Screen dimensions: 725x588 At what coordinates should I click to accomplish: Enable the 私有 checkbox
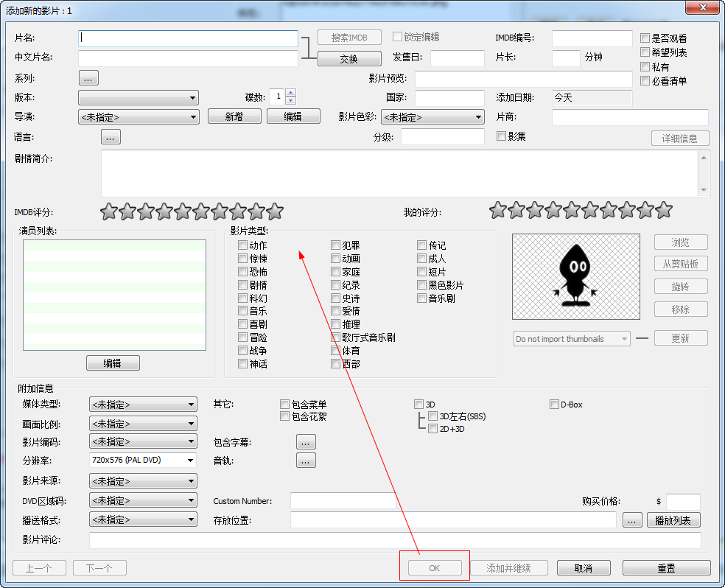pos(645,66)
